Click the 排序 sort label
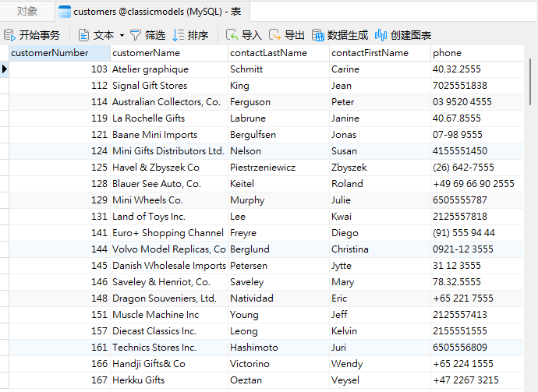The width and height of the screenshot is (538, 392). point(198,35)
